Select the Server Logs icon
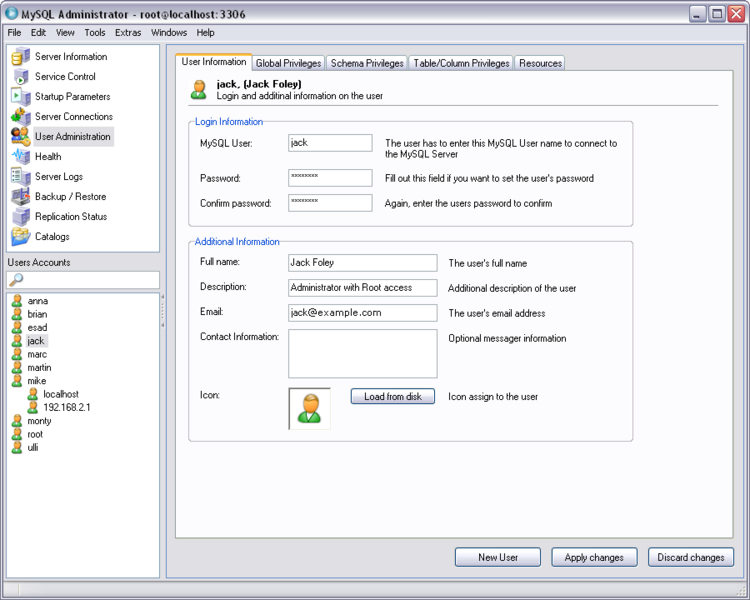Image resolution: width=750 pixels, height=600 pixels. pos(21,177)
